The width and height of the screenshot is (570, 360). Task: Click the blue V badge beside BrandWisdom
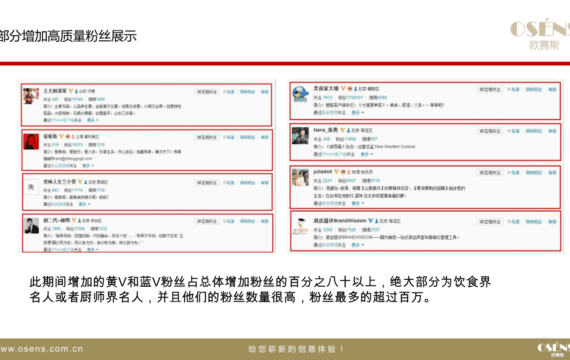[370, 221]
